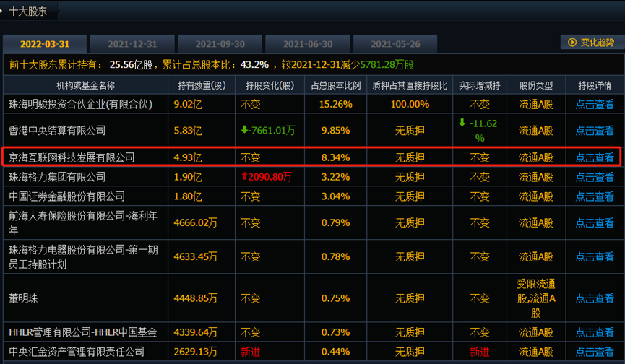Screen dimensions: 625x364
Task: Click 新进 in the 持股变化 column
Action: (x=250, y=352)
